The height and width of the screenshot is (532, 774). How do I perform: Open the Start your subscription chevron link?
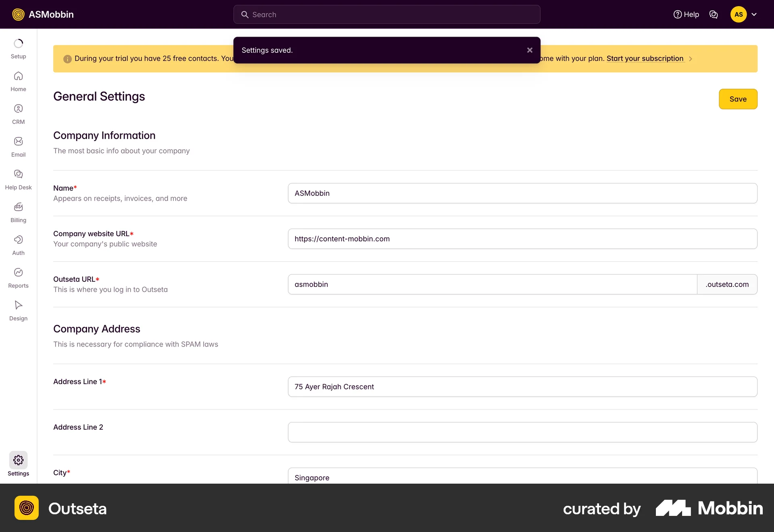pos(690,58)
